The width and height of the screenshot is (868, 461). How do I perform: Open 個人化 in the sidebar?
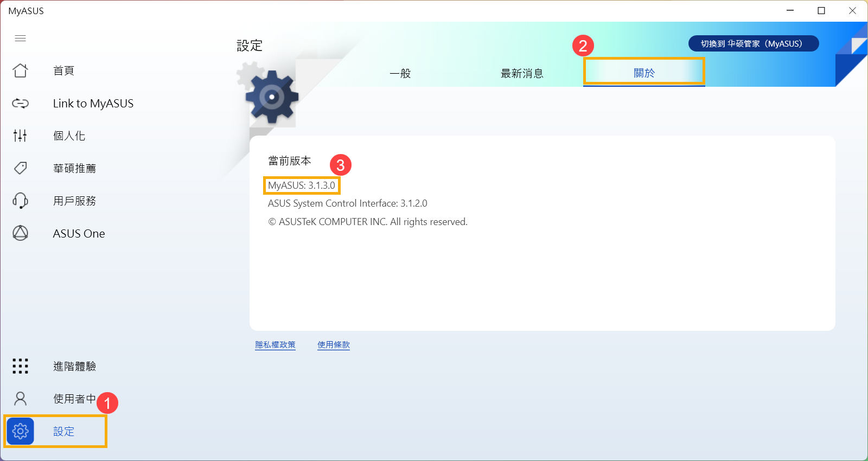coord(69,136)
